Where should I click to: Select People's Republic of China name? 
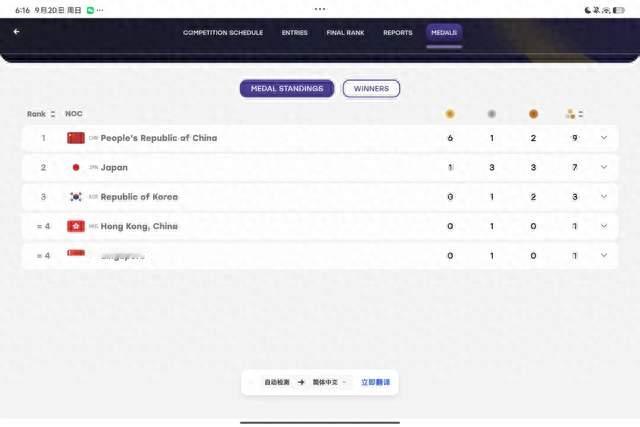click(159, 138)
